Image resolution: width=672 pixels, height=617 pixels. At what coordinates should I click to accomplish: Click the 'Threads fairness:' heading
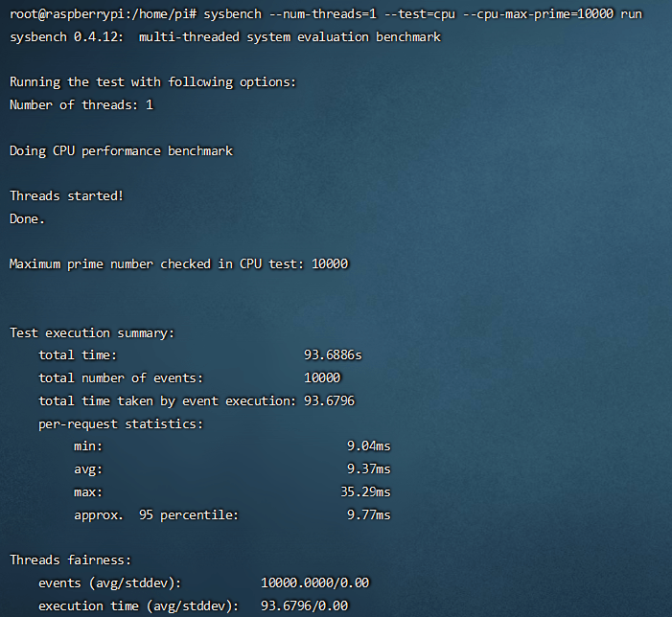pyautogui.click(x=70, y=560)
